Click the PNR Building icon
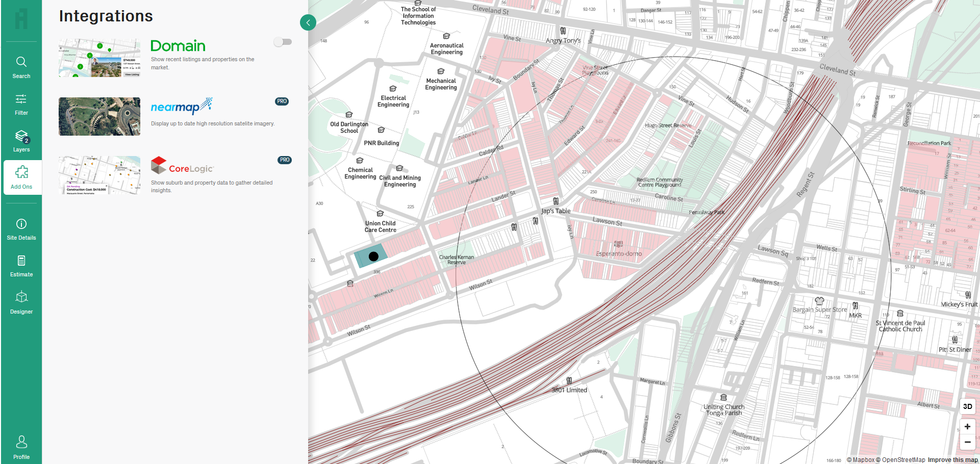The width and height of the screenshot is (980, 464). point(381,130)
